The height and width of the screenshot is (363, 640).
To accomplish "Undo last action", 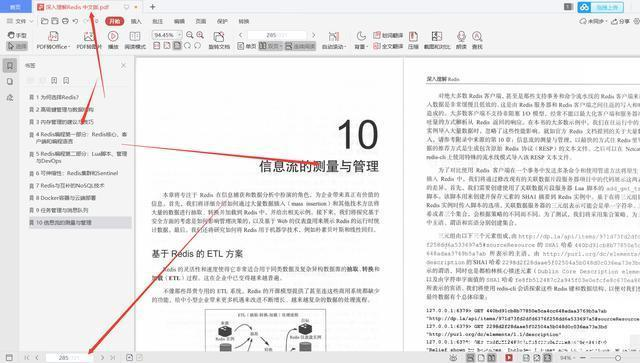I will (76, 21).
